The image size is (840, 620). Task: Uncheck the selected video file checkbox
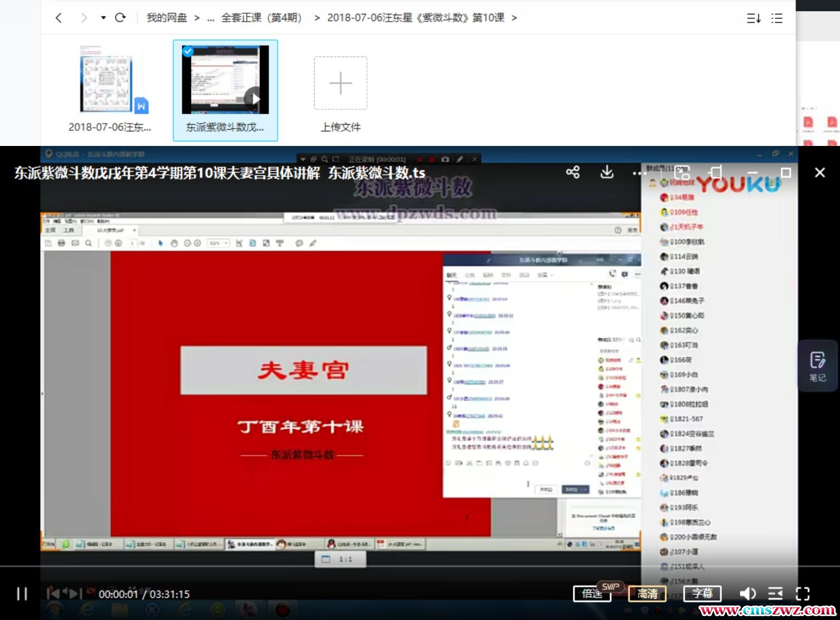188,51
